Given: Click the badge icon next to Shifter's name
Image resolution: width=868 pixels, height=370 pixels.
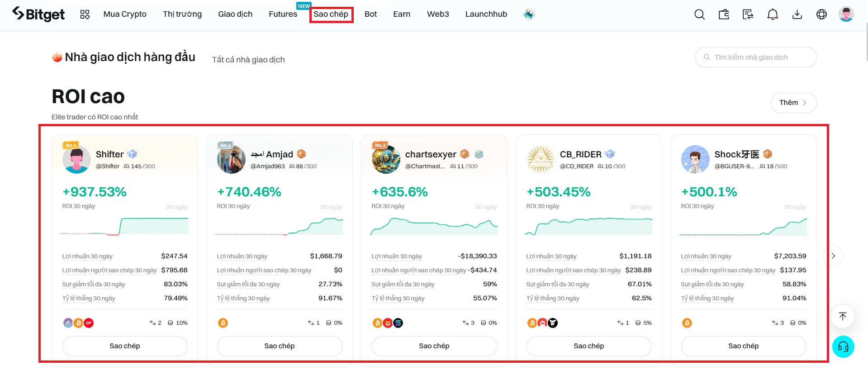Looking at the screenshot, I should pyautogui.click(x=132, y=154).
